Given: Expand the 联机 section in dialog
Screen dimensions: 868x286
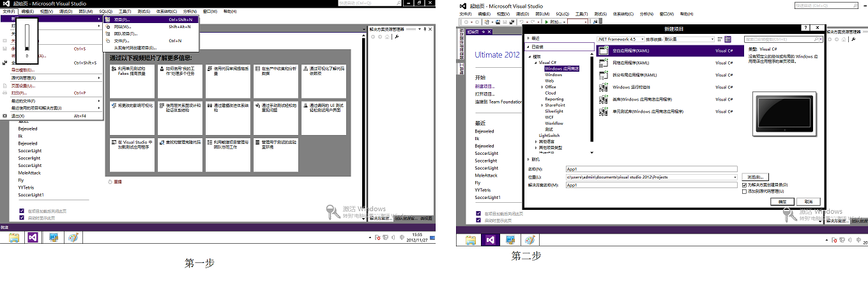Looking at the screenshot, I should pos(529,159).
